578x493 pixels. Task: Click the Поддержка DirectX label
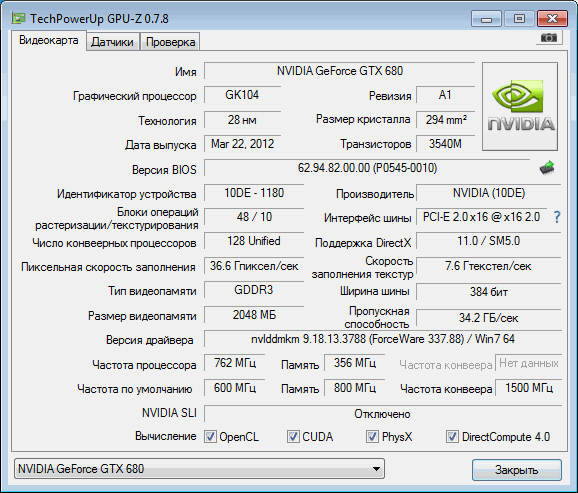pyautogui.click(x=363, y=243)
